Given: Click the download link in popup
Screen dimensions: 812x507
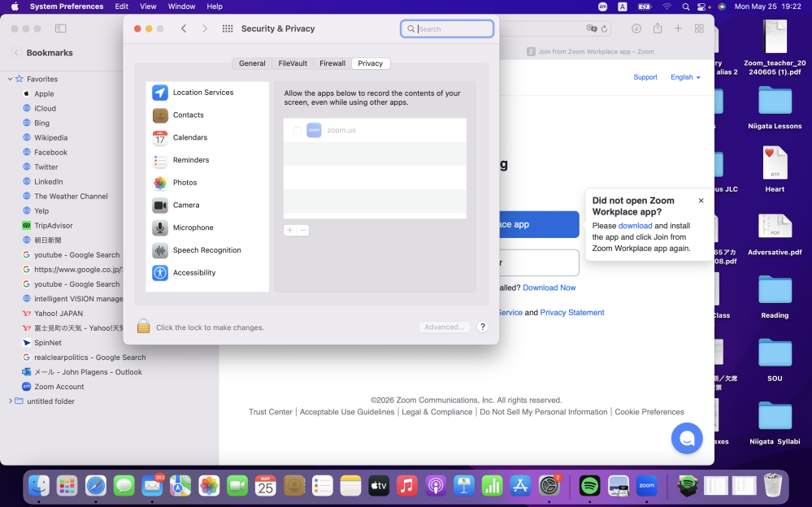Looking at the screenshot, I should pyautogui.click(x=635, y=226).
